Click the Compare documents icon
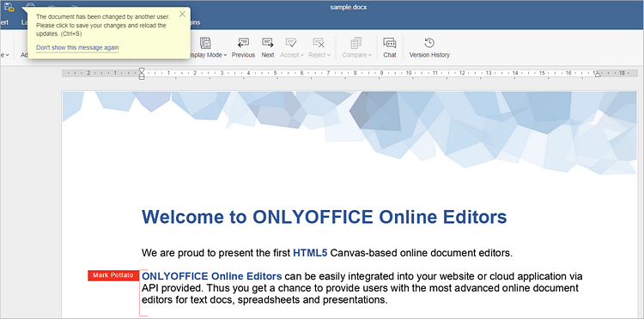Image resolution: width=644 pixels, height=319 pixels. pos(355,43)
